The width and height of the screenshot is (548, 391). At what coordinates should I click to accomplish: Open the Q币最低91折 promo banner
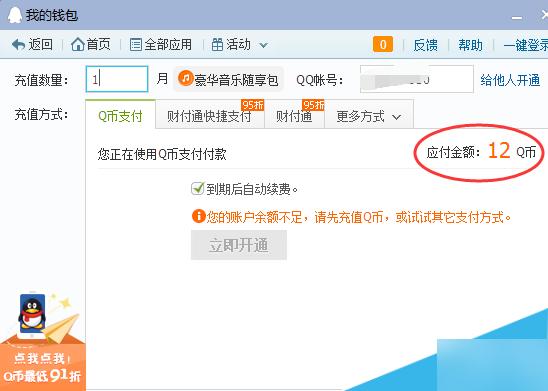[43, 342]
